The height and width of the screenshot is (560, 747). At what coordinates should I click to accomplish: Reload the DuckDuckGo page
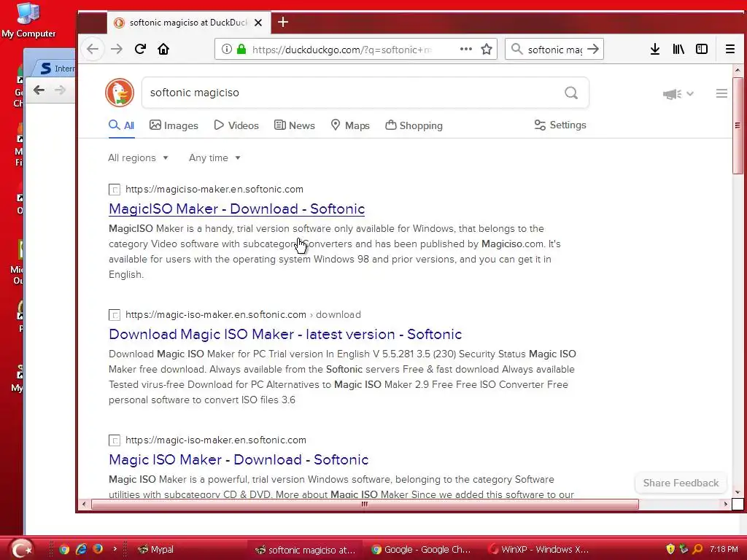click(x=140, y=49)
